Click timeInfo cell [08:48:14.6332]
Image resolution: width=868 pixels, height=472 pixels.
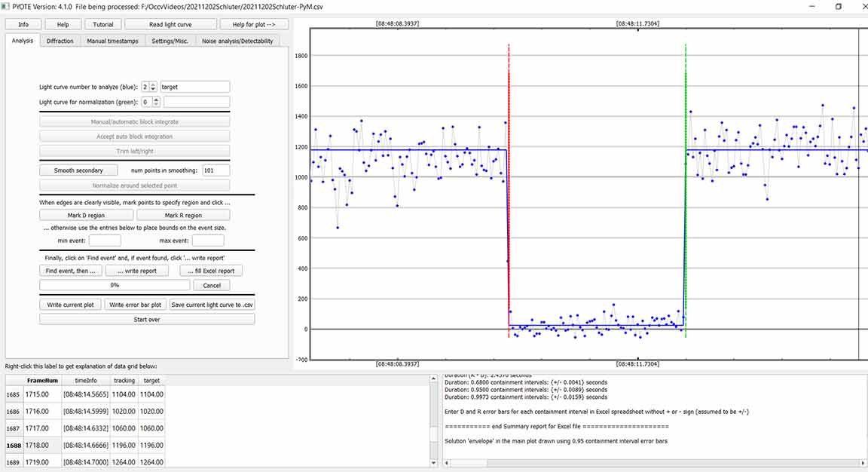pos(86,428)
